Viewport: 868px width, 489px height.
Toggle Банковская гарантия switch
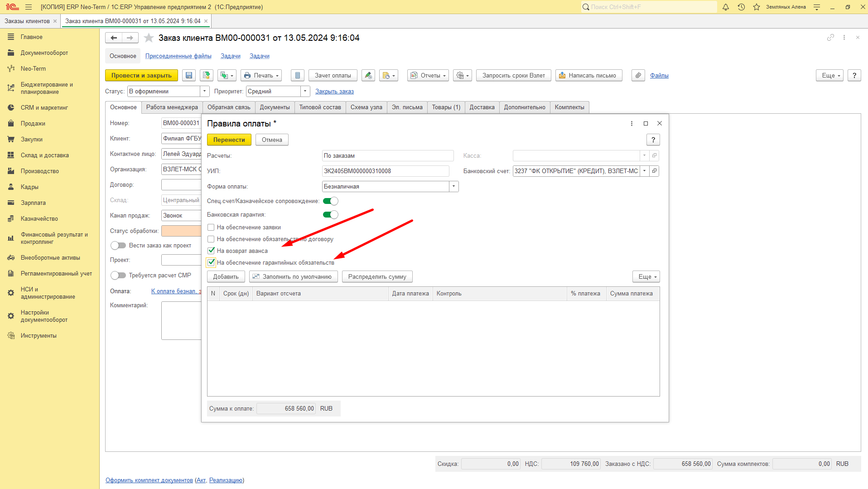click(x=331, y=214)
